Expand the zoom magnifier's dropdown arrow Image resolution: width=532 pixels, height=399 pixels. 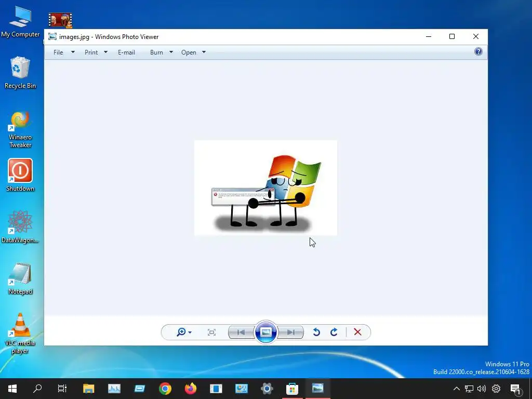tap(190, 332)
